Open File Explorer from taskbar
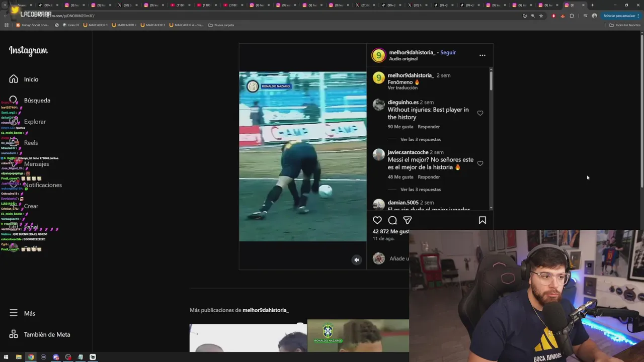644x362 pixels. [x=19, y=357]
